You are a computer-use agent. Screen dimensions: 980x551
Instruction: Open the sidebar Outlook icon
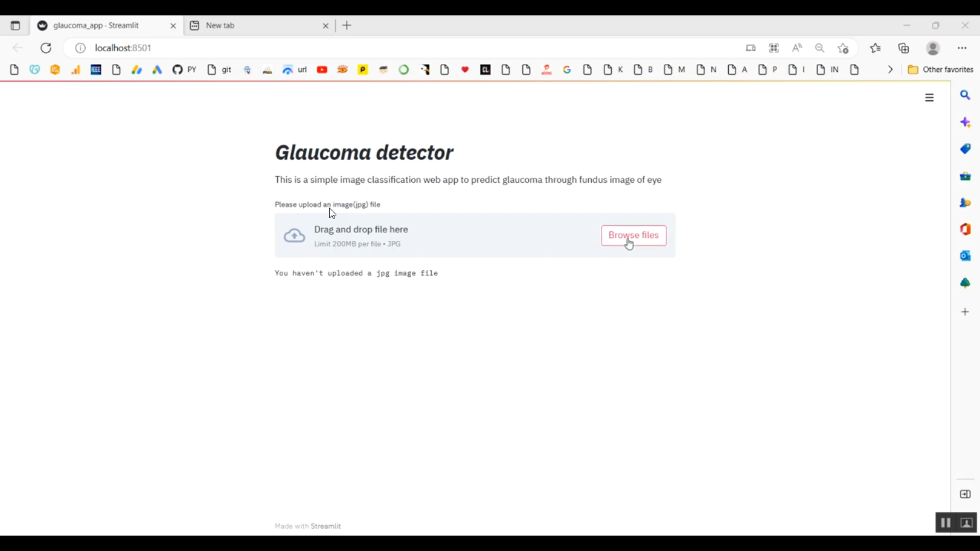pyautogui.click(x=965, y=256)
